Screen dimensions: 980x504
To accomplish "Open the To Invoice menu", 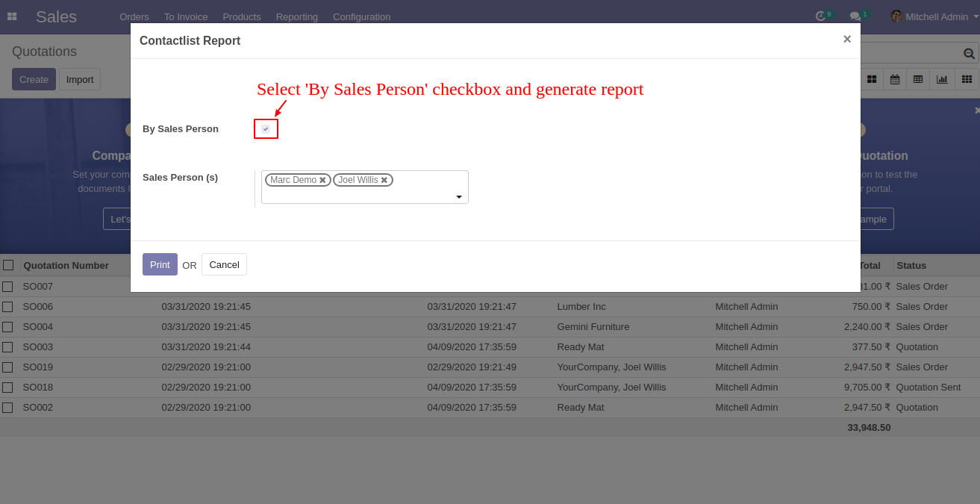I will 185,16.
